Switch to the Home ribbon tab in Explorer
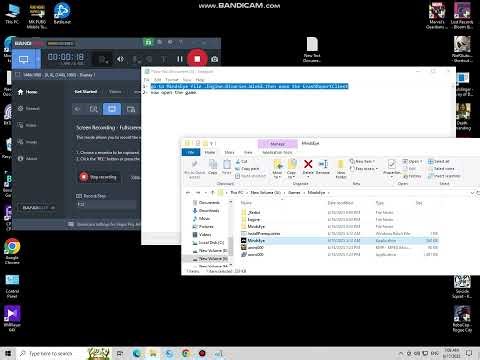480x360 pixels. (210, 152)
